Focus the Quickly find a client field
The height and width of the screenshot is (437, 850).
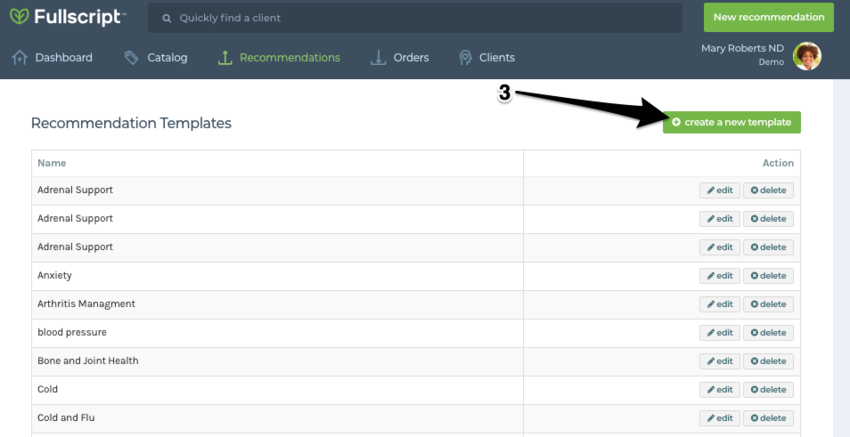tap(420, 18)
